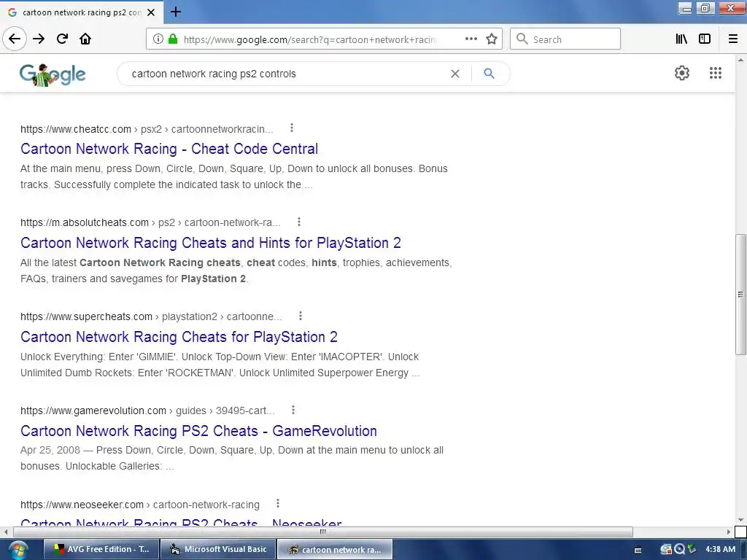Click the magnifier Q tray icon
747x560 pixels.
click(679, 549)
